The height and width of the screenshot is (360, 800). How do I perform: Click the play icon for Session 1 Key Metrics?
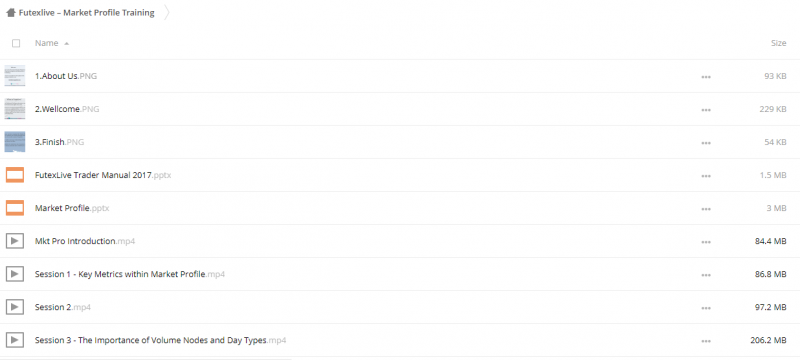click(15, 274)
